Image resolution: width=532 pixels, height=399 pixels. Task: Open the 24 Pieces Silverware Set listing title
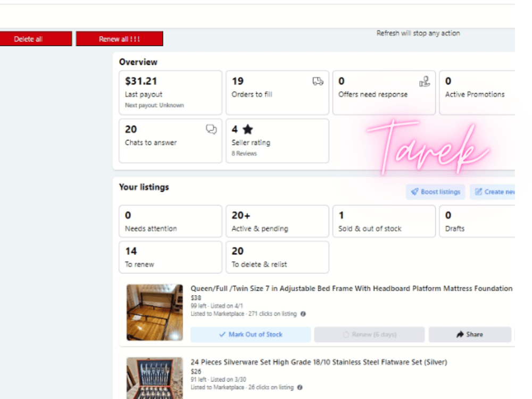(x=319, y=362)
